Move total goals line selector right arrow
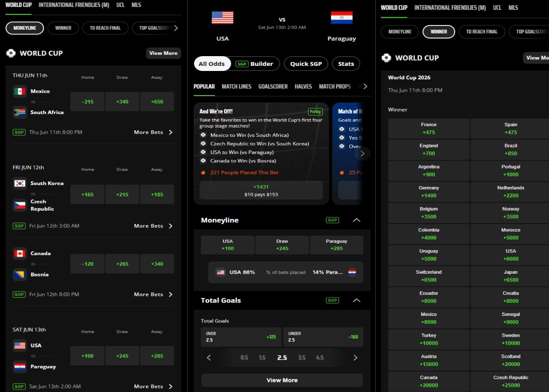The image size is (549, 392). coord(355,357)
